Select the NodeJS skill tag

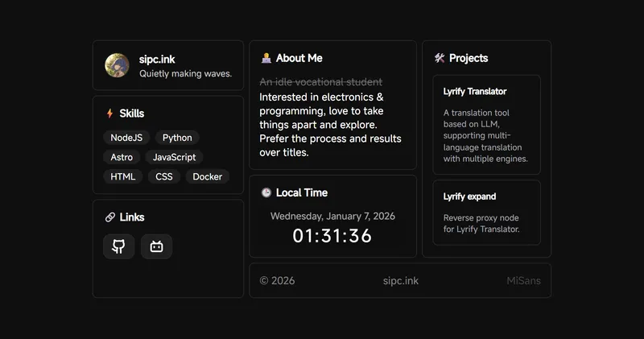[x=126, y=138]
